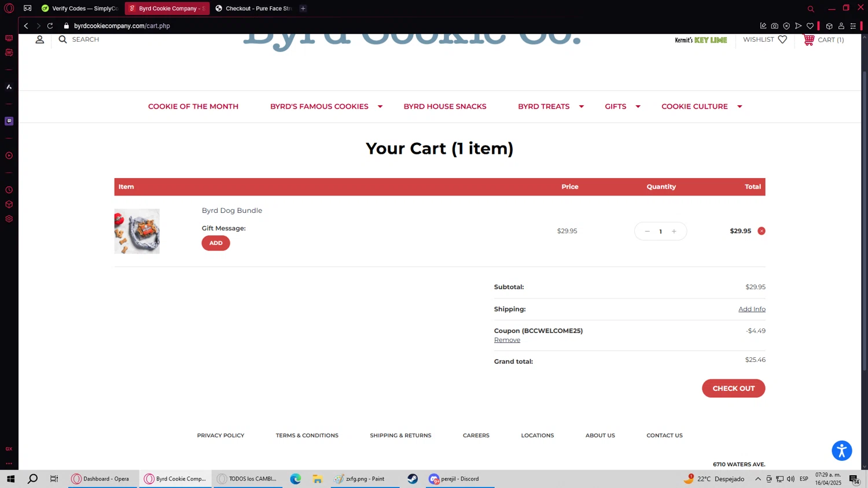868x488 pixels.
Task: Expand Byrd's Famous Cookies dropdown arrow
Action: tap(380, 106)
